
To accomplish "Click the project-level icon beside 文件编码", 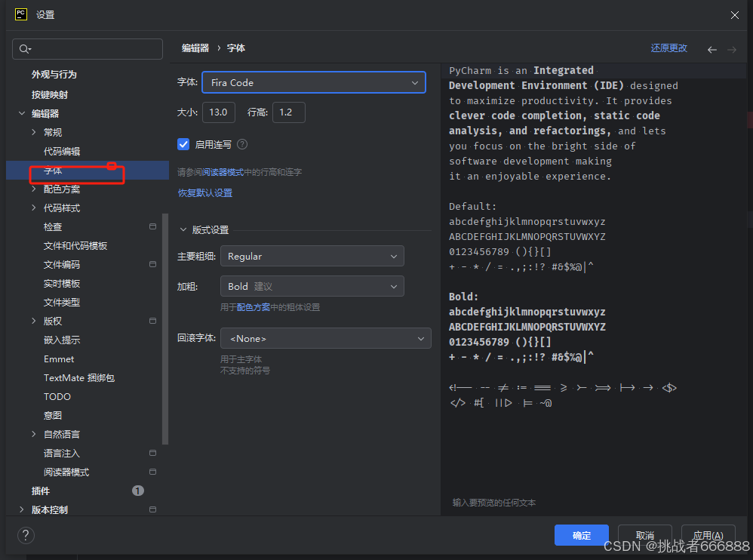I will [152, 264].
